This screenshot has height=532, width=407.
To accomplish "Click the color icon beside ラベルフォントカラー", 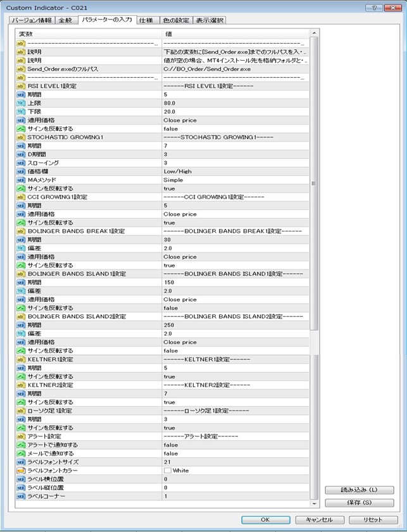I will [x=21, y=471].
